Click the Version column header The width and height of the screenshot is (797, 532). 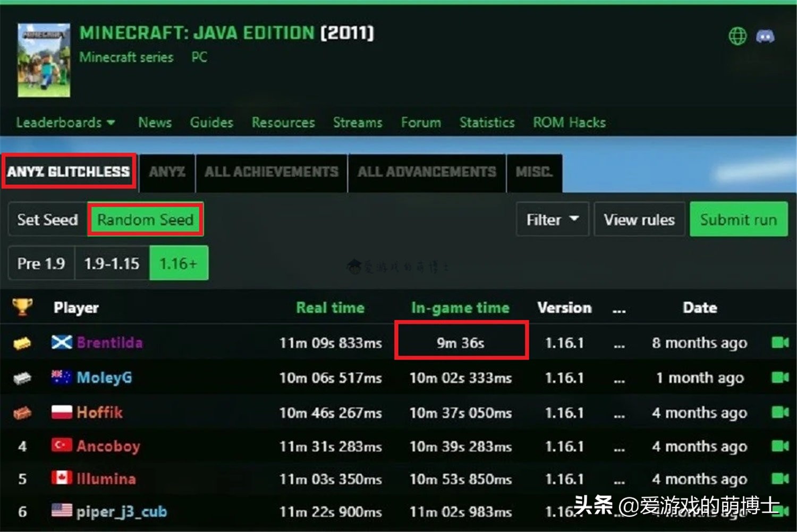[564, 307]
